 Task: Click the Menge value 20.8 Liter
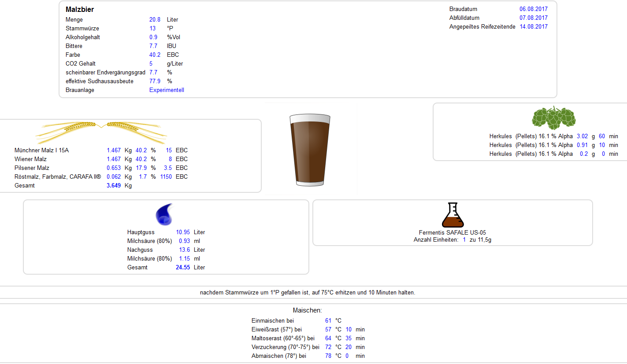[x=155, y=20]
